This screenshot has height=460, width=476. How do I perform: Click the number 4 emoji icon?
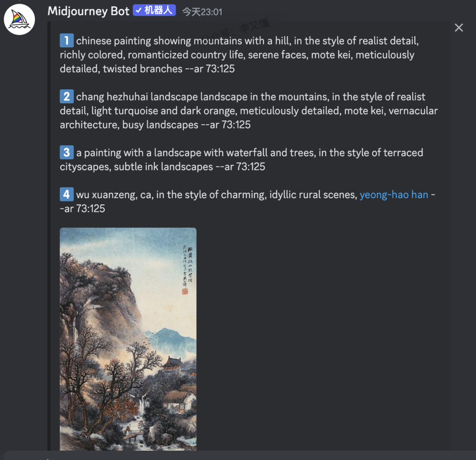[66, 194]
